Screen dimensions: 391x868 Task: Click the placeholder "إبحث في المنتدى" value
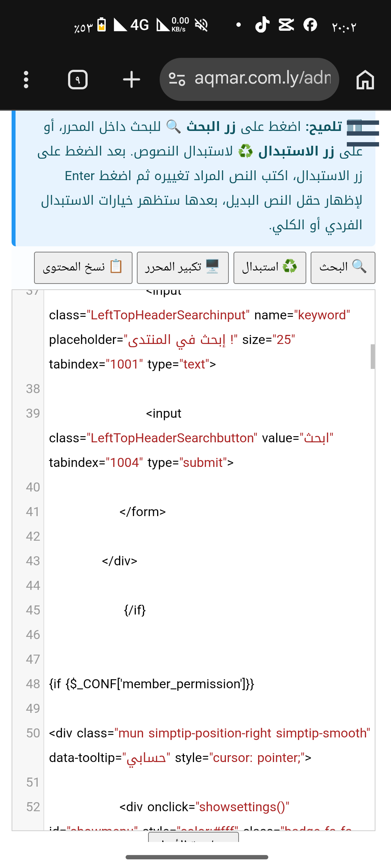[x=181, y=340]
